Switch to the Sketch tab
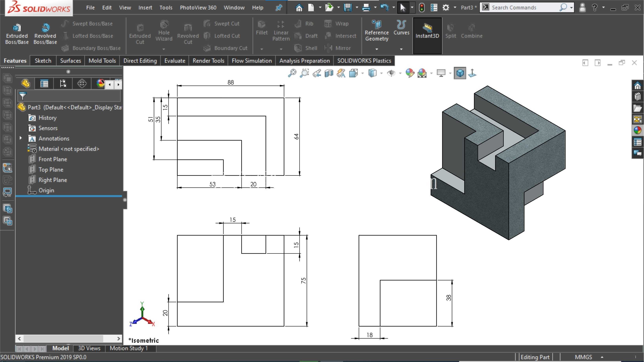Image resolution: width=644 pixels, height=362 pixels. point(43,61)
